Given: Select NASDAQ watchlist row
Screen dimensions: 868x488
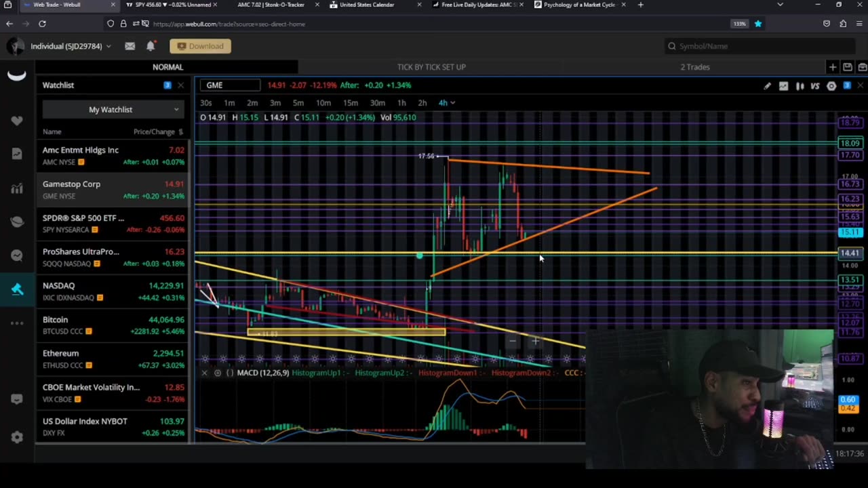Looking at the screenshot, I should coord(113,291).
